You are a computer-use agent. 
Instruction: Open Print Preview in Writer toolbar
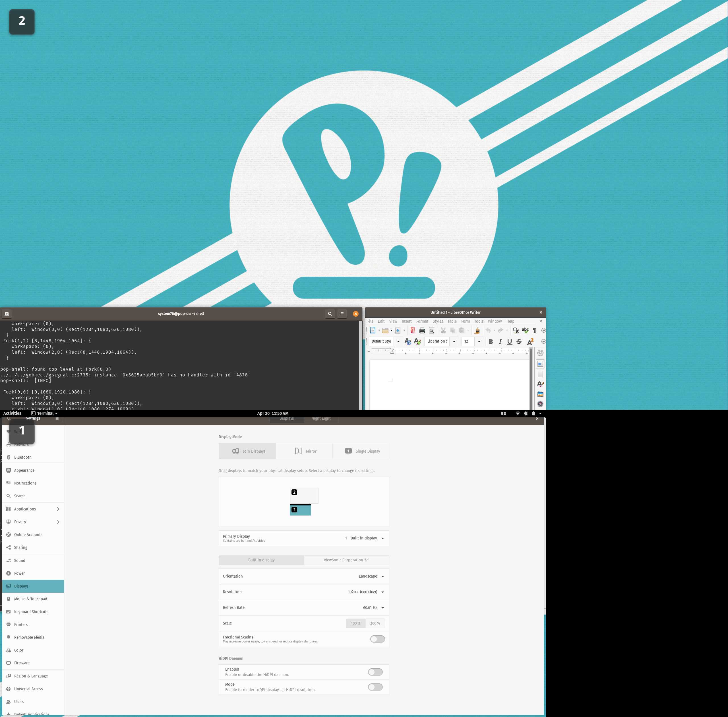click(432, 330)
